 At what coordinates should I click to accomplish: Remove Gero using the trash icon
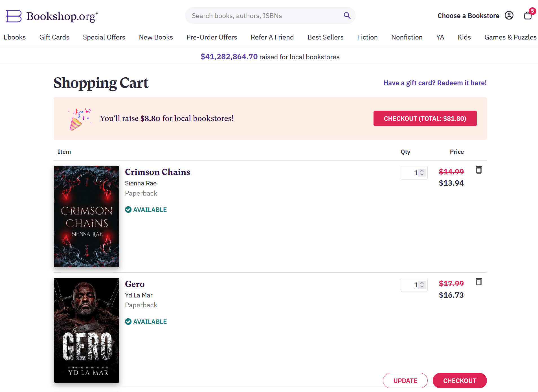[x=479, y=282]
